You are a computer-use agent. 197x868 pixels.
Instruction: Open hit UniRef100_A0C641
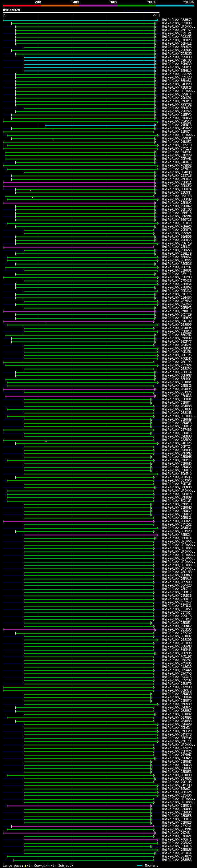(177, 840)
